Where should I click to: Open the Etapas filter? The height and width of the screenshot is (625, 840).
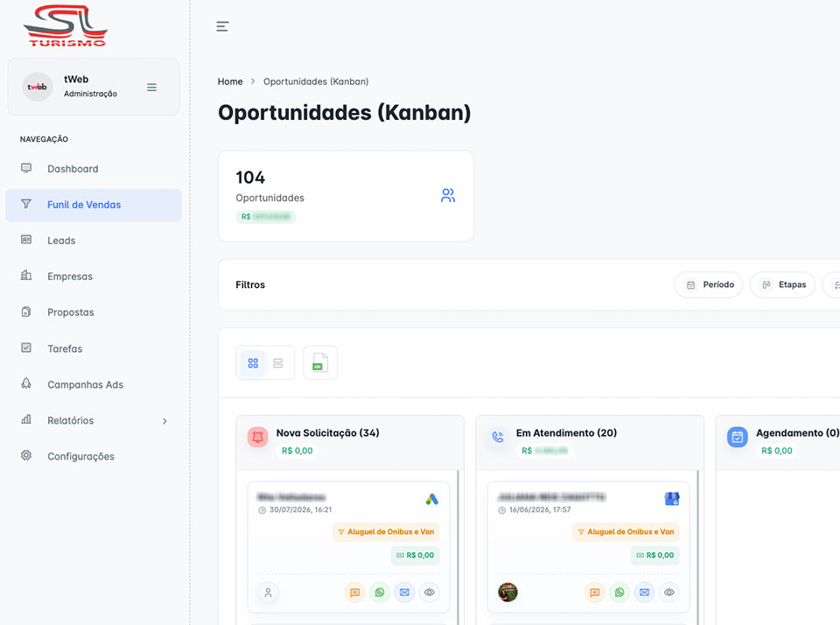(782, 284)
